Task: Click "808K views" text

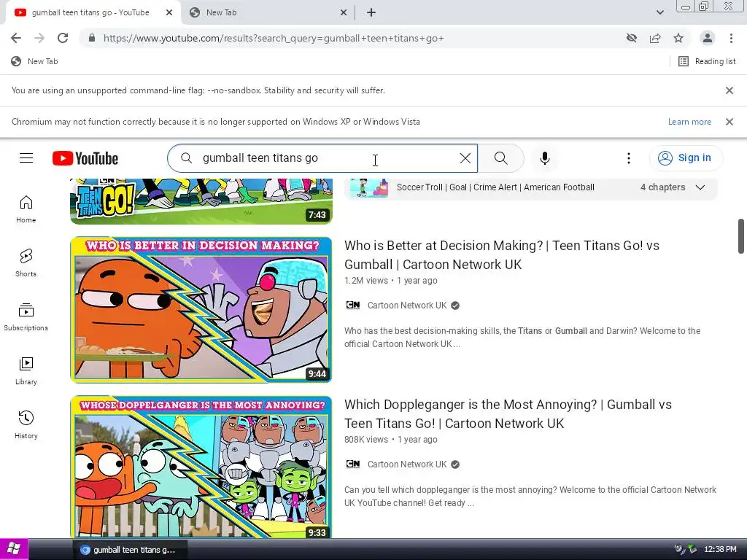Action: coord(366,440)
